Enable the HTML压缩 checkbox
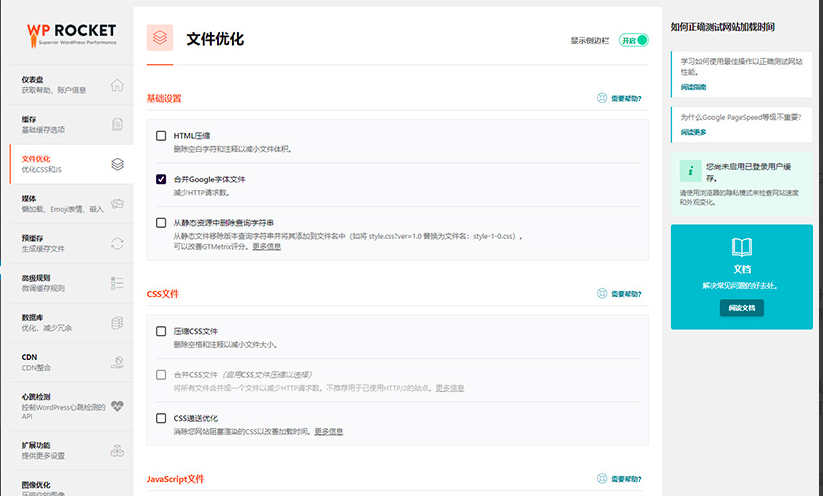Viewport: 823px width, 496px height. click(x=161, y=135)
